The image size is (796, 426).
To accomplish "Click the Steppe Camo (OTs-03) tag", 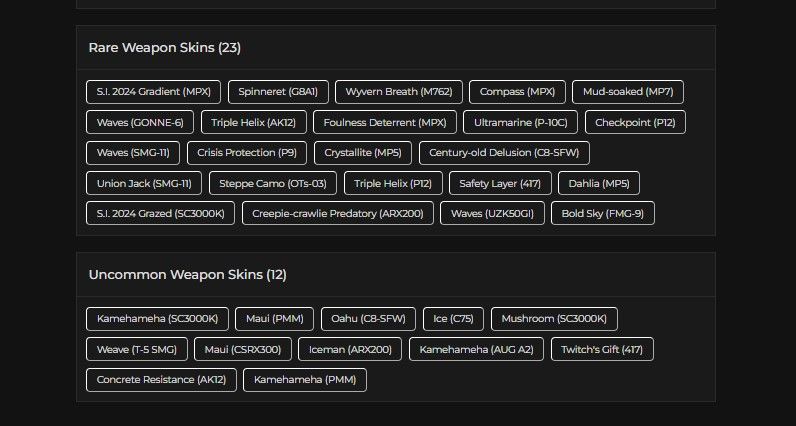I will click(x=273, y=184).
